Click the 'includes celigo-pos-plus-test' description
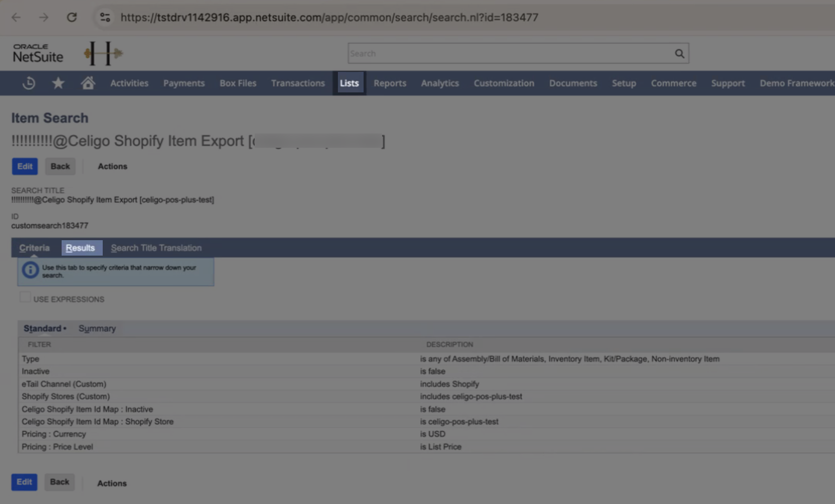Viewport: 835px width, 504px height. point(471,396)
